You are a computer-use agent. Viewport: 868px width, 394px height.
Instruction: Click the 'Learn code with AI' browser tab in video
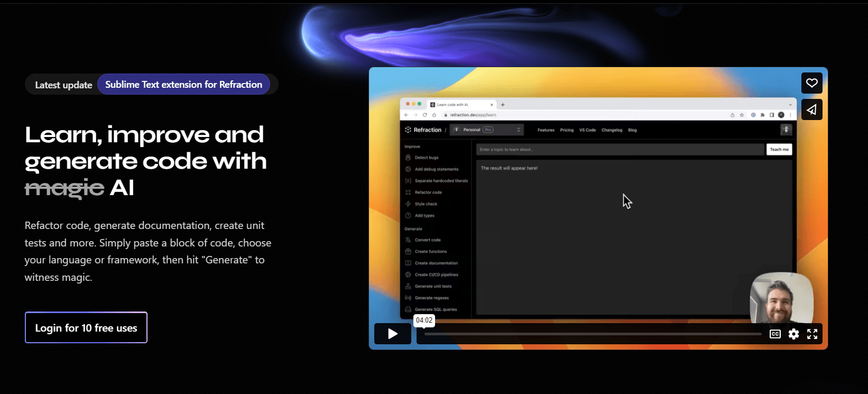click(x=460, y=105)
